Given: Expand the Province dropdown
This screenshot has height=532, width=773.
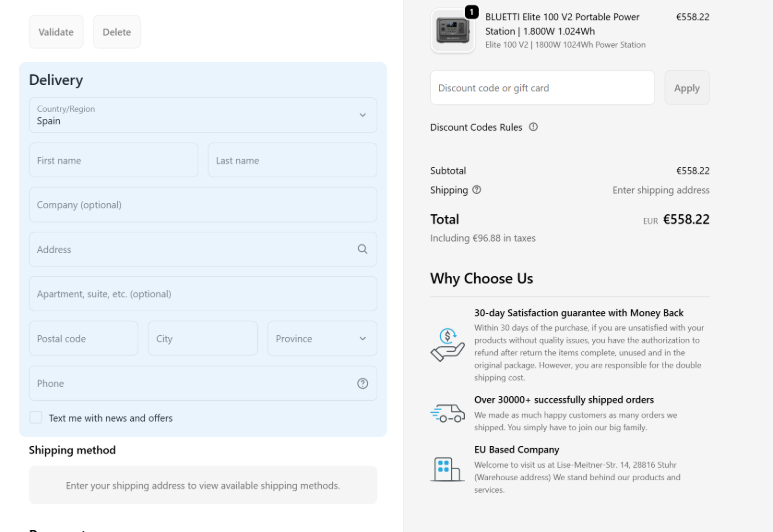Looking at the screenshot, I should (322, 339).
